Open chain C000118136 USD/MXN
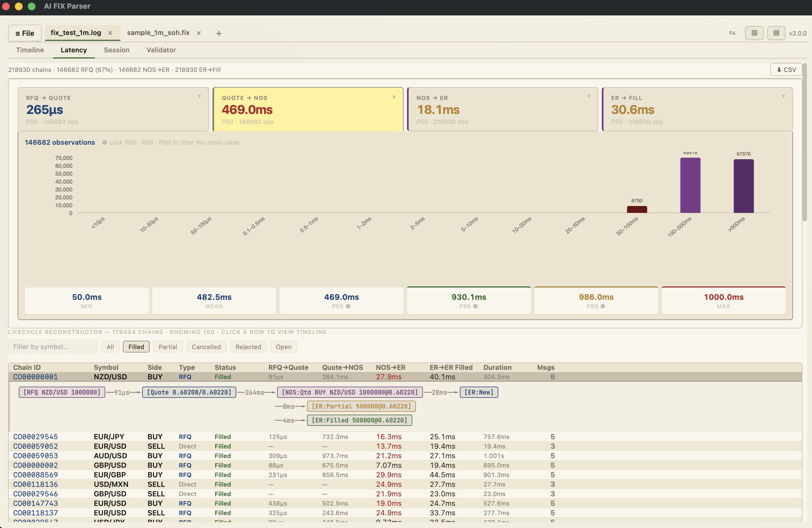 click(x=405, y=484)
